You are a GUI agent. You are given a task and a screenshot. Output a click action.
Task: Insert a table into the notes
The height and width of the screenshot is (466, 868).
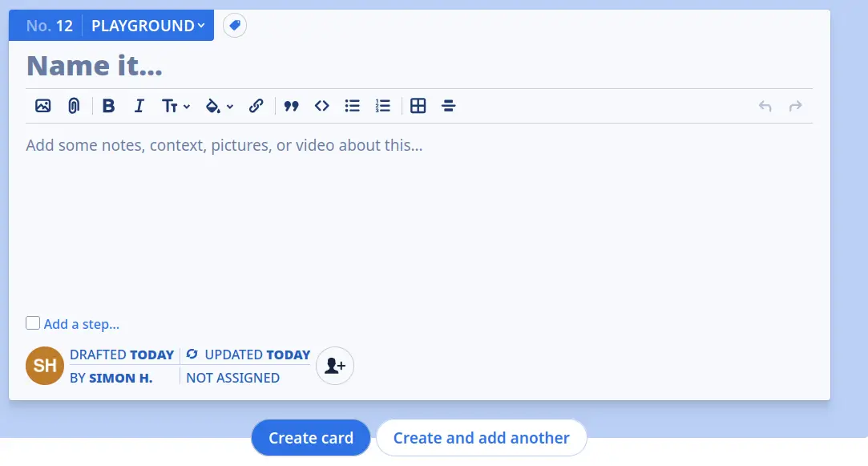tap(418, 105)
